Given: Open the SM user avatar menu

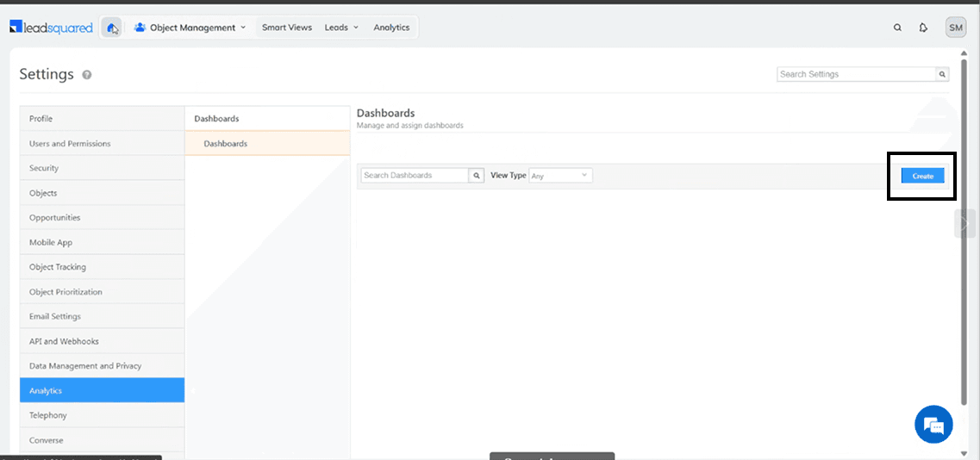Looking at the screenshot, I should 956,28.
